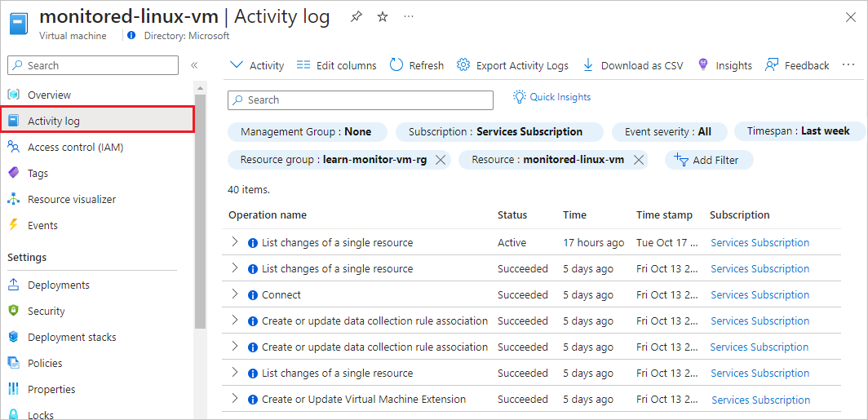The width and height of the screenshot is (868, 420).
Task: Expand the Connect operation row
Action: (x=235, y=294)
